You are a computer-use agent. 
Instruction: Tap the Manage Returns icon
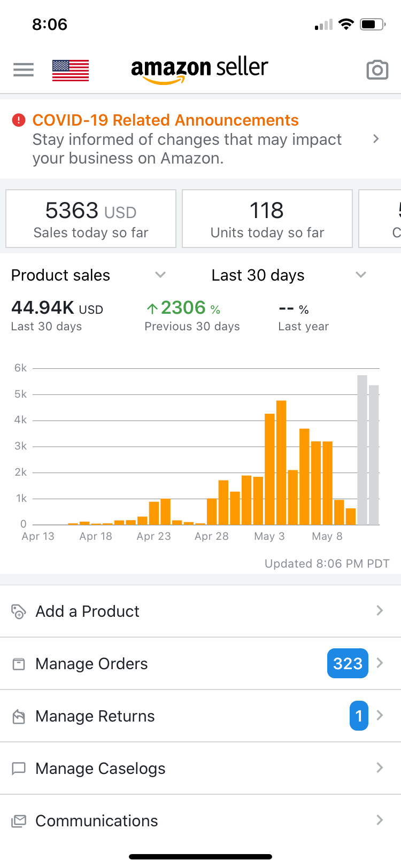coord(19,716)
